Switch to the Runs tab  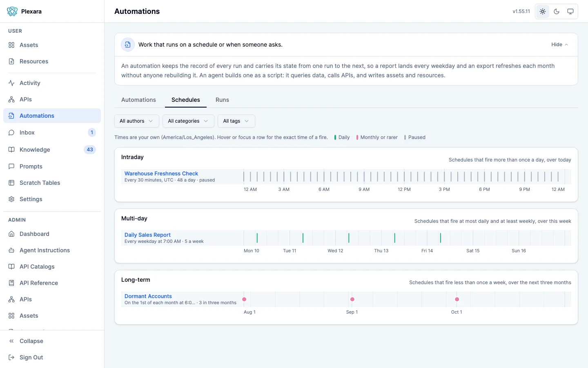[222, 100]
